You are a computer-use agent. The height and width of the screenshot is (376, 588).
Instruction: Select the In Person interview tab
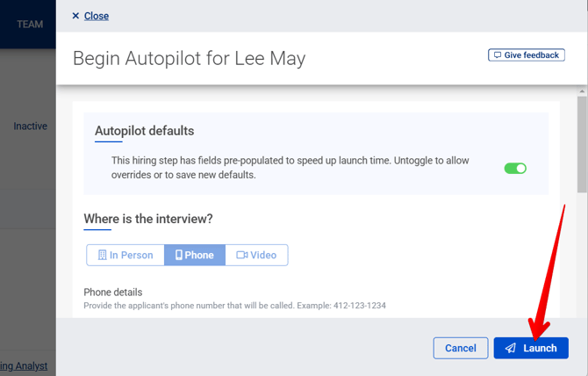pyautogui.click(x=125, y=256)
